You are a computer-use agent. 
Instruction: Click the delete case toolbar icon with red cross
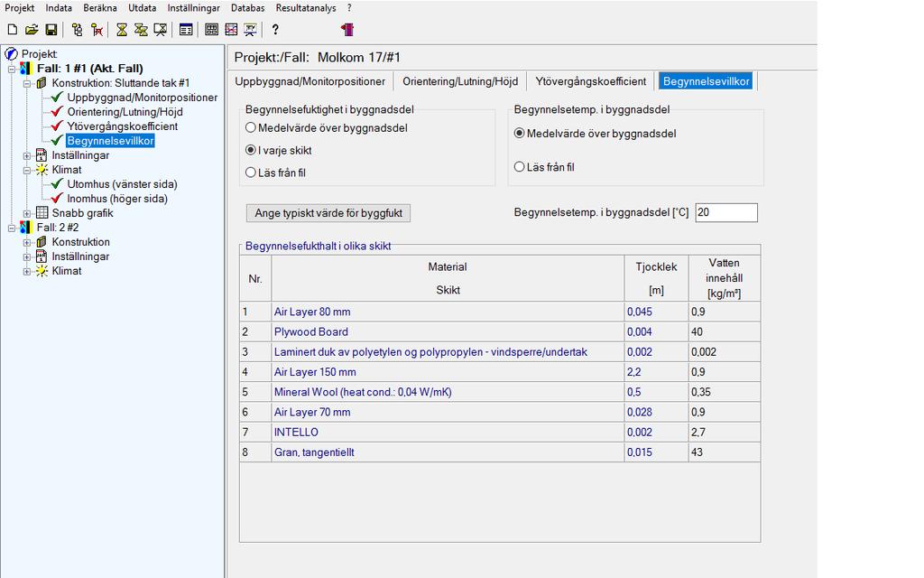pyautogui.click(x=97, y=30)
